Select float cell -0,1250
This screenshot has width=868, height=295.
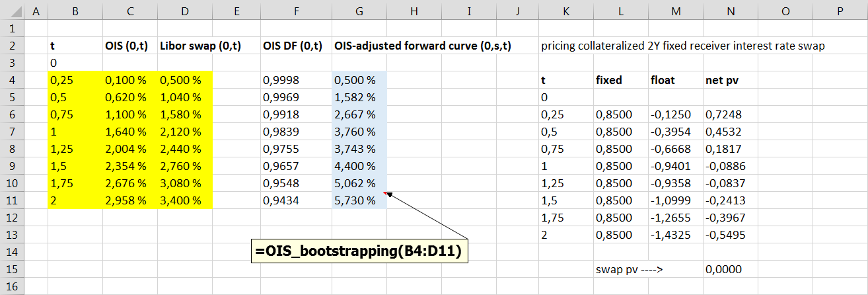click(676, 114)
